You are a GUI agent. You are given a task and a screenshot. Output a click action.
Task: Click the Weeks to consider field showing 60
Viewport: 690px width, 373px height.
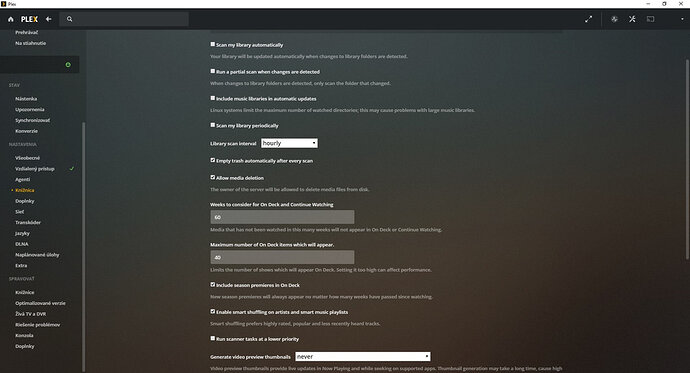tap(282, 217)
